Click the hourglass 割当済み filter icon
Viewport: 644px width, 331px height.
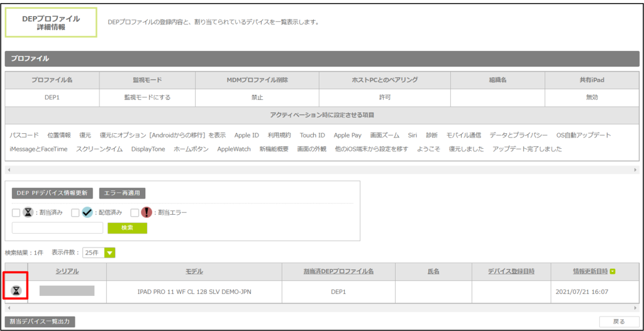pos(28,213)
